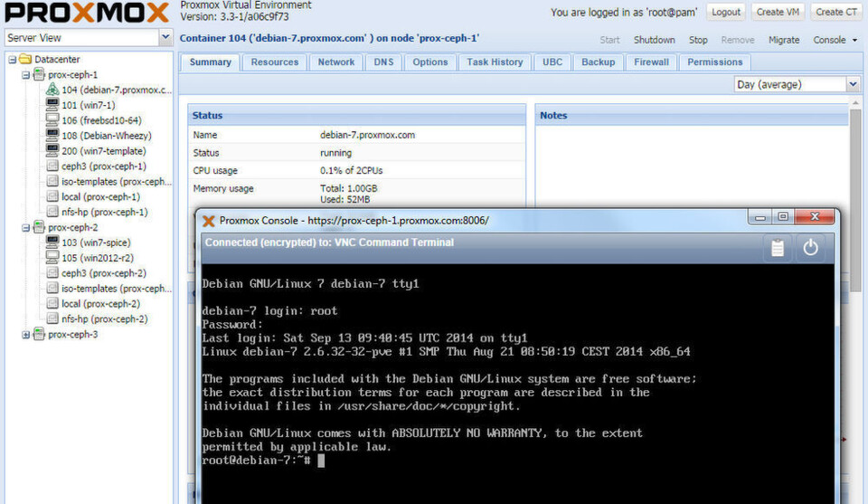
Task: Click the power icon in console window
Action: 810,248
